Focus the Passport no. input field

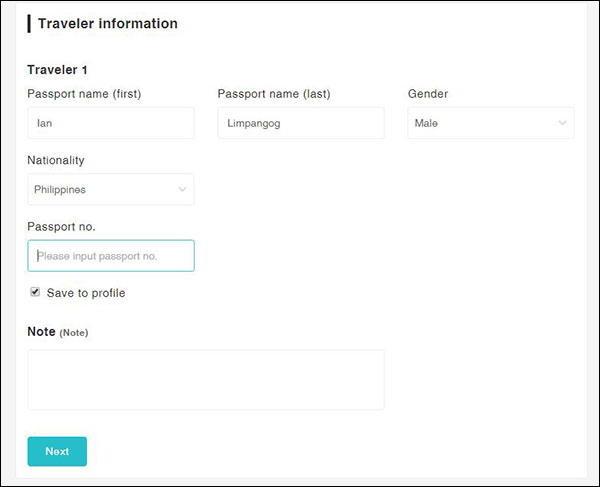111,256
